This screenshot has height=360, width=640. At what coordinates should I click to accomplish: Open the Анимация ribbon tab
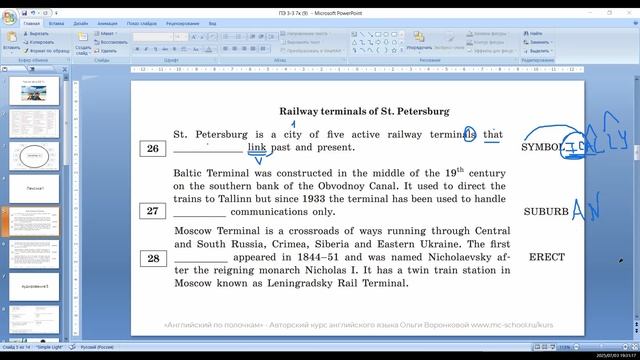point(107,24)
